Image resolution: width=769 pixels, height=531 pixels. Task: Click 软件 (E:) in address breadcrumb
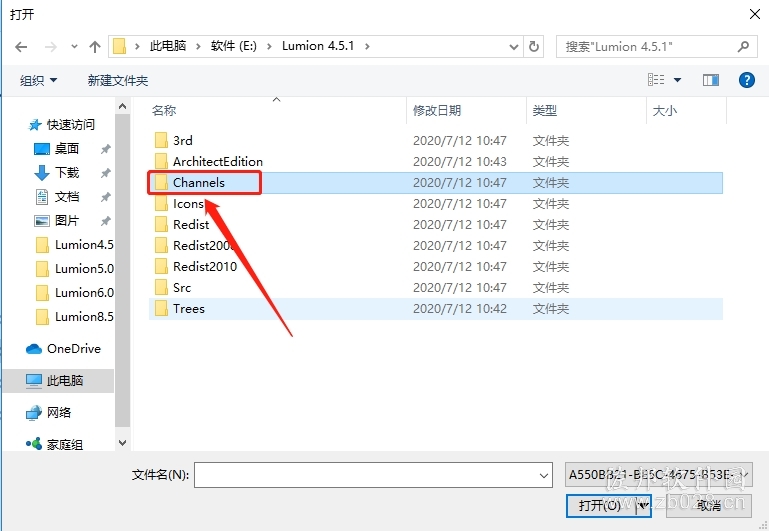point(233,46)
